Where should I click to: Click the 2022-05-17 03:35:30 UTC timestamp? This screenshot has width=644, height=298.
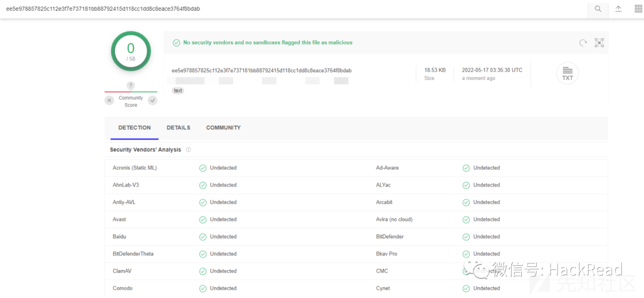[492, 70]
